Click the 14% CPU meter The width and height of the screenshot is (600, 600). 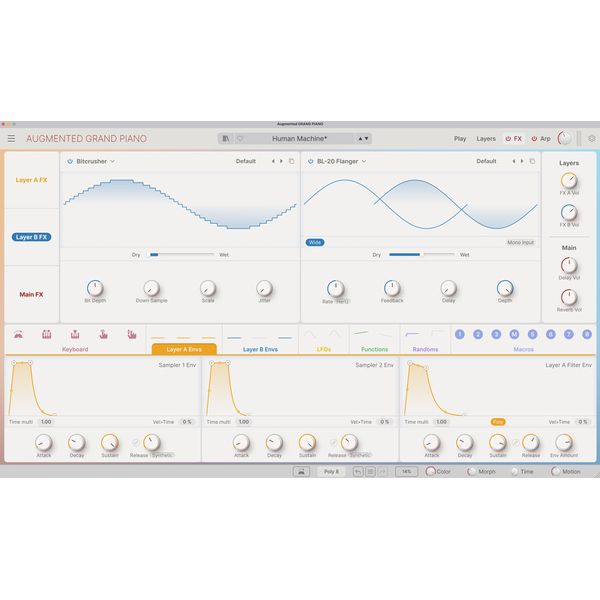406,472
